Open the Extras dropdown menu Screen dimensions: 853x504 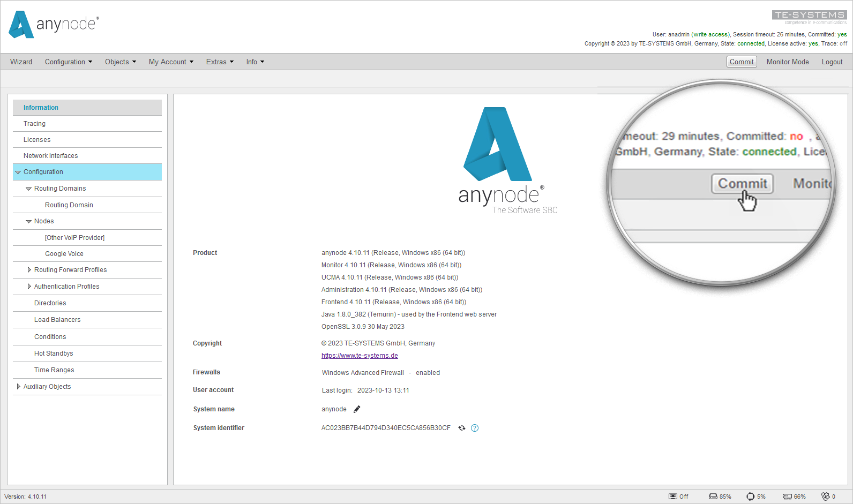220,62
